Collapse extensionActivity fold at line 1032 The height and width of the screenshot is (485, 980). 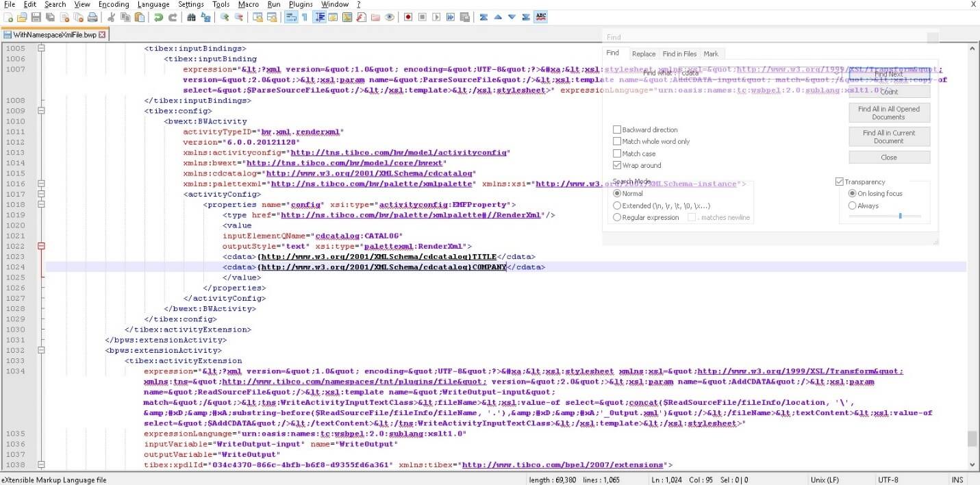pyautogui.click(x=41, y=350)
